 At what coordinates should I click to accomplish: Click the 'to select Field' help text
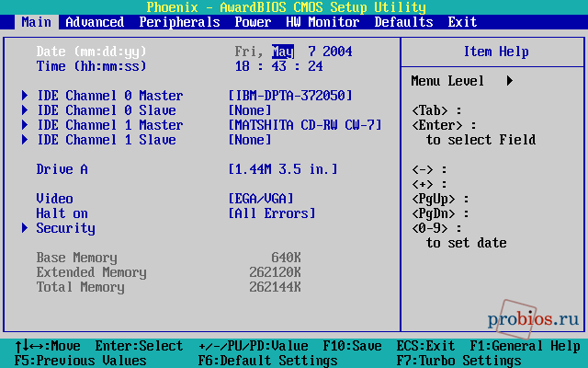(x=481, y=140)
